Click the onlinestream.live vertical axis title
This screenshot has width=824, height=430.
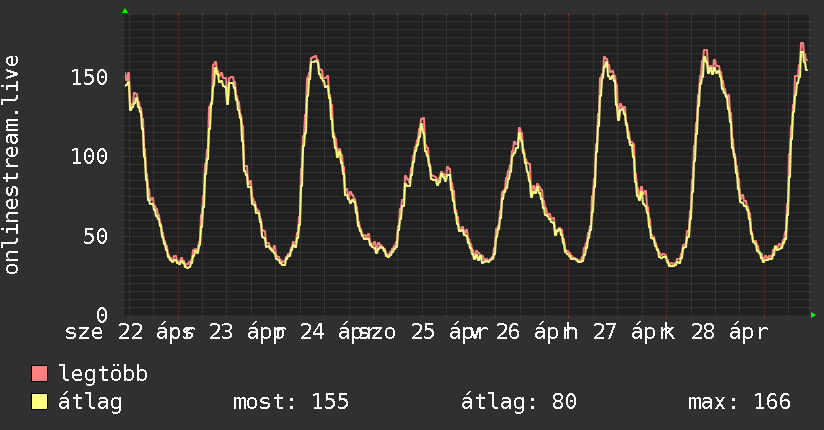pyautogui.click(x=11, y=165)
